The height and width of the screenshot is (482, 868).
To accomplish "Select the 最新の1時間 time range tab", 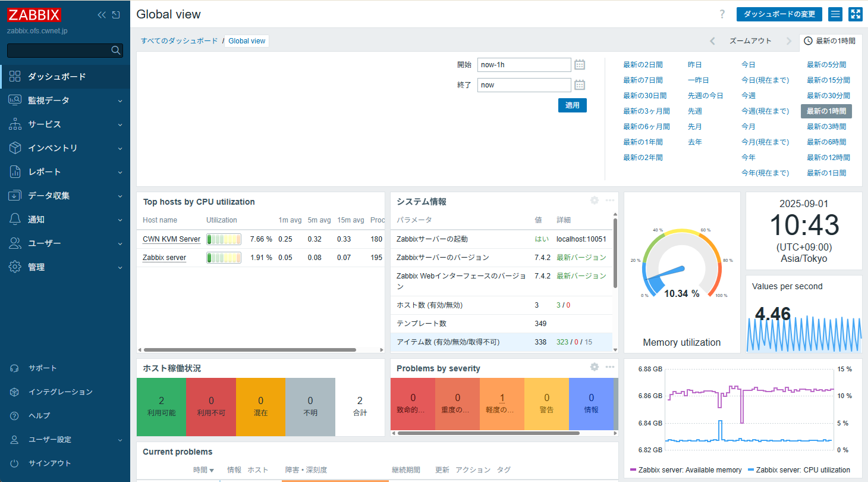I will (830, 41).
